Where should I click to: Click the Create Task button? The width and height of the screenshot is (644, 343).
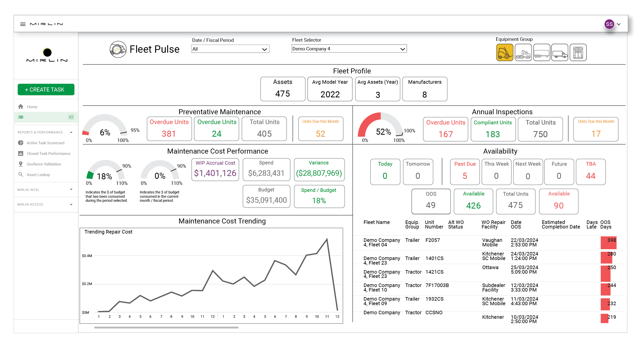(x=46, y=90)
